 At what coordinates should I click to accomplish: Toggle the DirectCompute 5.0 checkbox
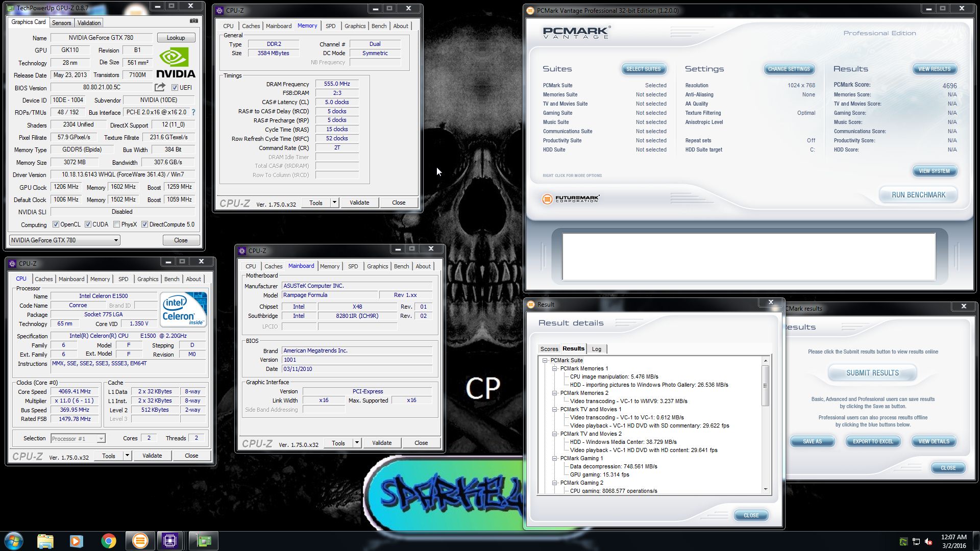[144, 224]
